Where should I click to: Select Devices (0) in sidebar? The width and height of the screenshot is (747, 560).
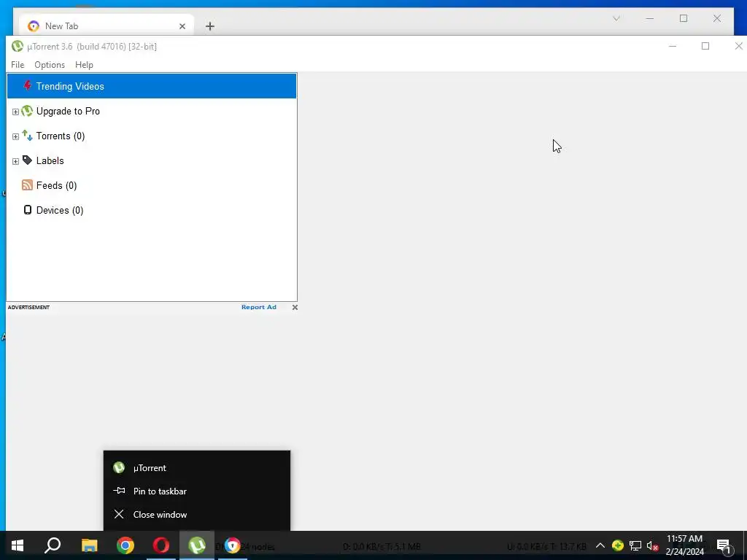point(60,210)
